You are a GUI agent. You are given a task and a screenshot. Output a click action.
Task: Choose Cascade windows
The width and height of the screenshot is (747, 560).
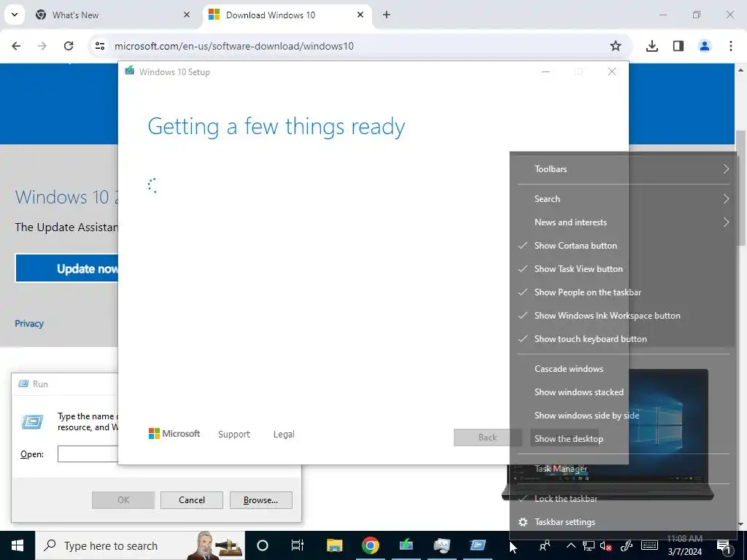click(623, 369)
